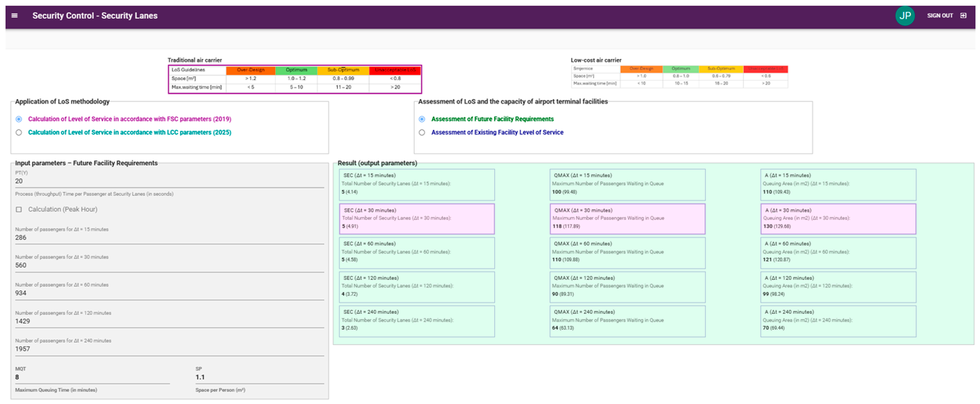Open the hamburger navigation menu

point(15,16)
